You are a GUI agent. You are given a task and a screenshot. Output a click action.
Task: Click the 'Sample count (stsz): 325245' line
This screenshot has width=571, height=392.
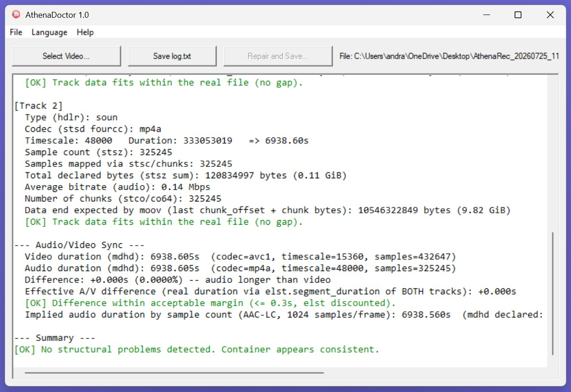98,152
